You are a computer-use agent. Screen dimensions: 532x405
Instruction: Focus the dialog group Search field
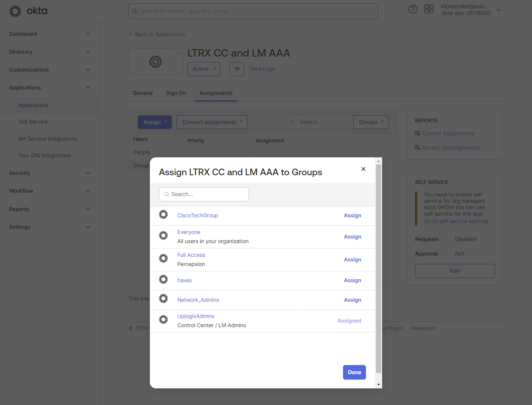pyautogui.click(x=204, y=194)
